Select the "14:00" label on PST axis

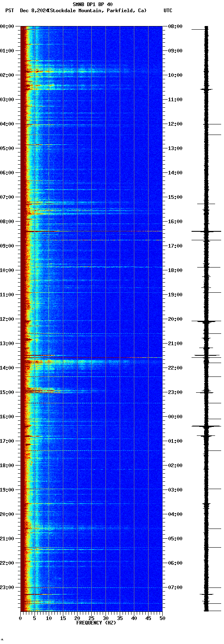coord(7,368)
